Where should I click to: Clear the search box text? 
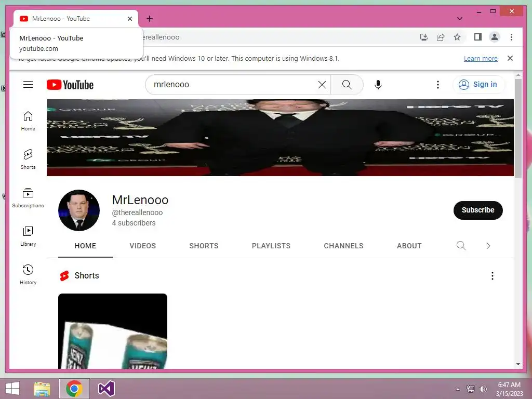pos(322,85)
